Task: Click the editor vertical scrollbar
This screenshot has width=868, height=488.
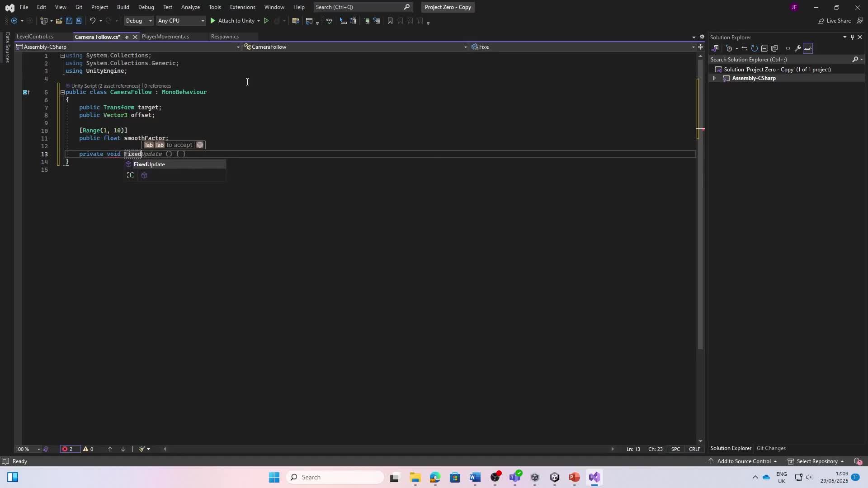Action: tap(700, 226)
